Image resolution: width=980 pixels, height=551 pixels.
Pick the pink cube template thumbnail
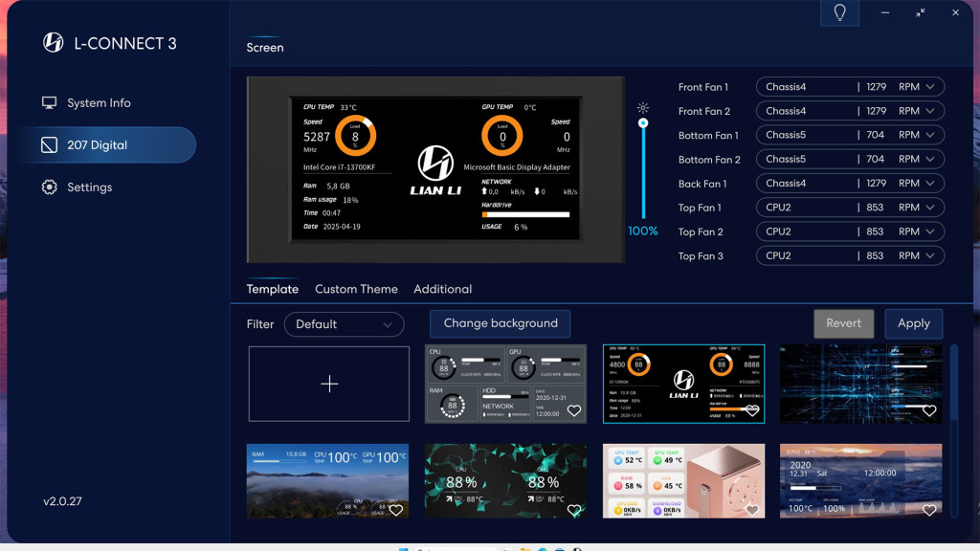pyautogui.click(x=683, y=481)
